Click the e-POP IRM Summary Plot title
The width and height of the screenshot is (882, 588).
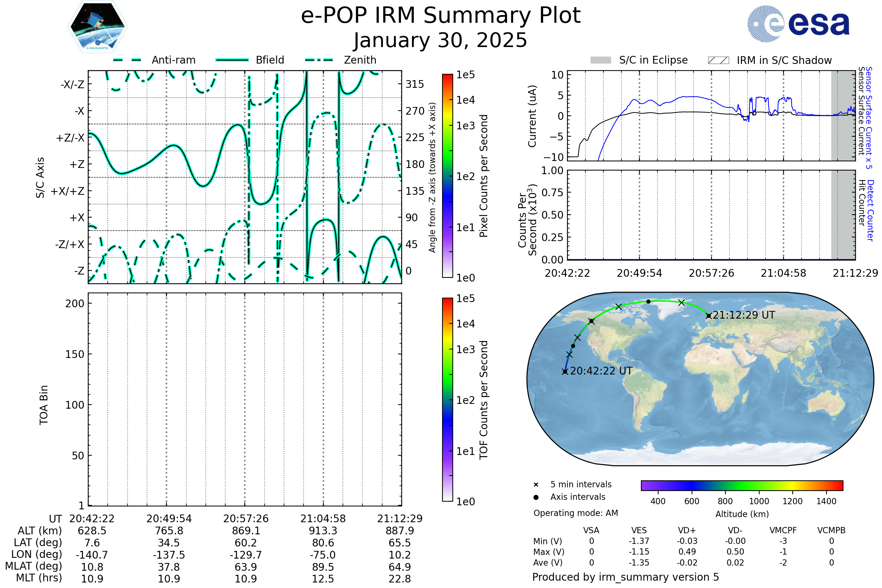coord(441,16)
